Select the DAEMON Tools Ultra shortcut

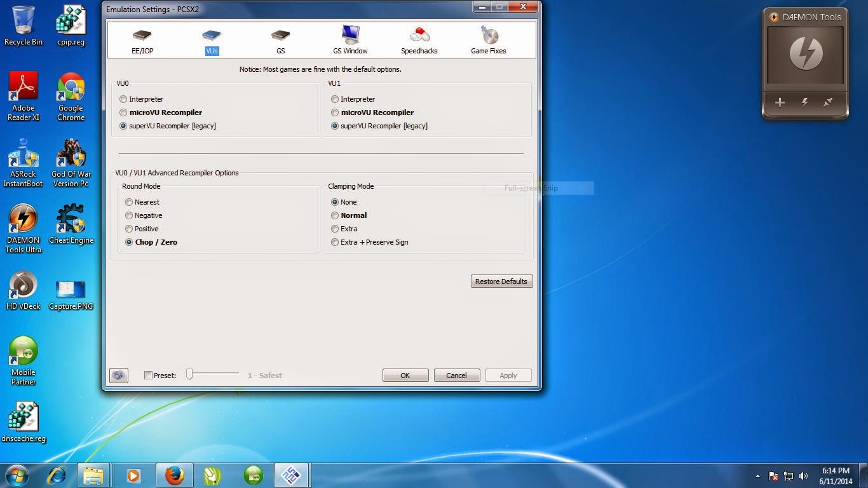coord(24,229)
